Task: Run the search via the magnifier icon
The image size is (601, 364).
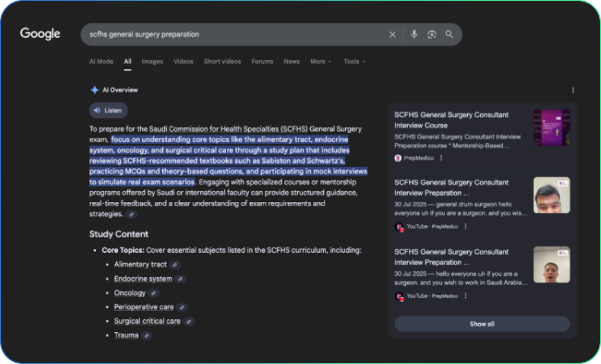Action: 449,34
